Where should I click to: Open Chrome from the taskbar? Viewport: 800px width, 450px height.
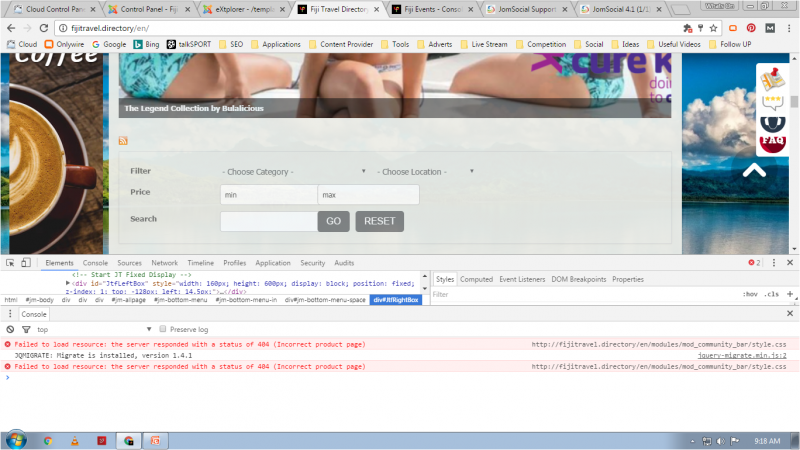tap(48, 441)
